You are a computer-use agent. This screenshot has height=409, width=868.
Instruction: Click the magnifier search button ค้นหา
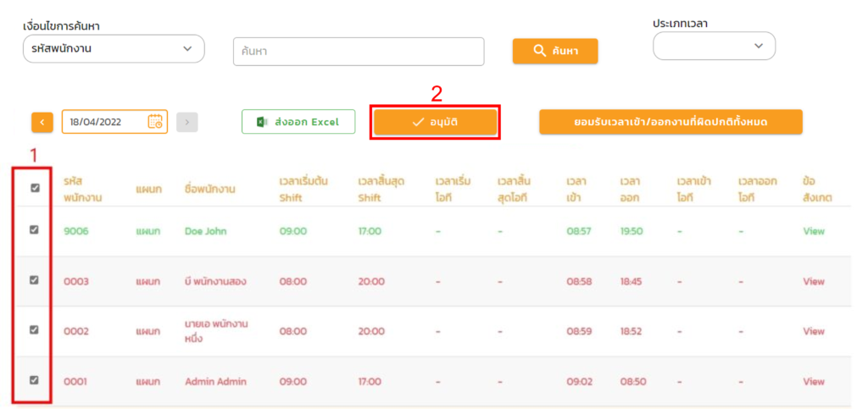click(x=555, y=51)
